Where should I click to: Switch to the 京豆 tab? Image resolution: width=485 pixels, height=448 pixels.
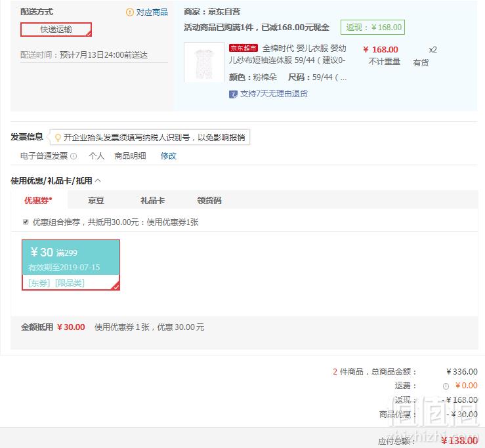[96, 200]
